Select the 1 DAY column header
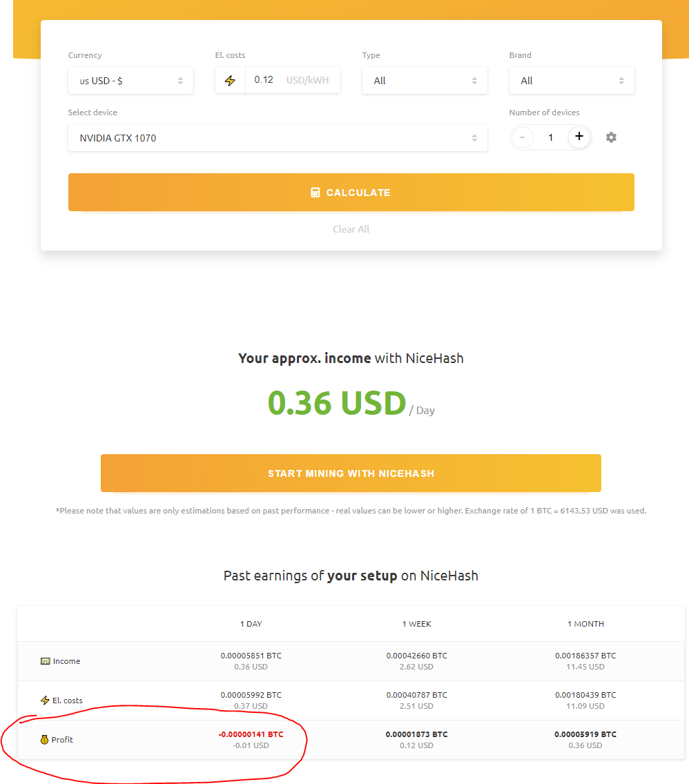The width and height of the screenshot is (689, 784). pyautogui.click(x=251, y=624)
